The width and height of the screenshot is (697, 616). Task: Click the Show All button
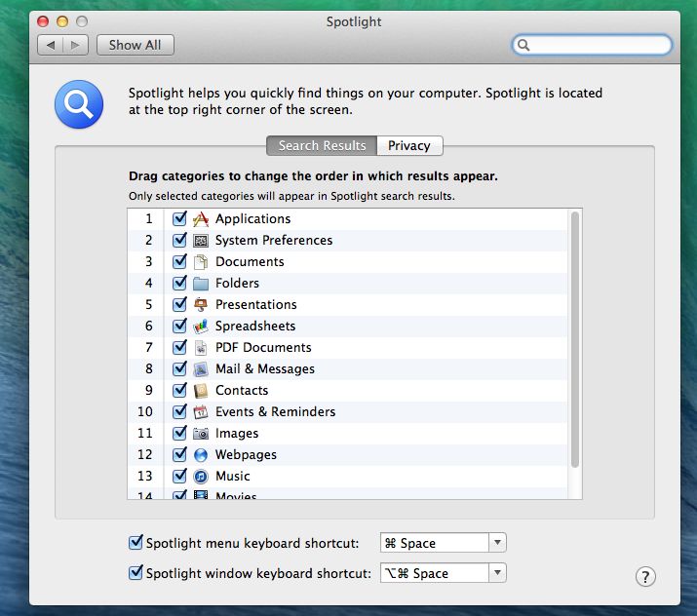click(x=136, y=45)
